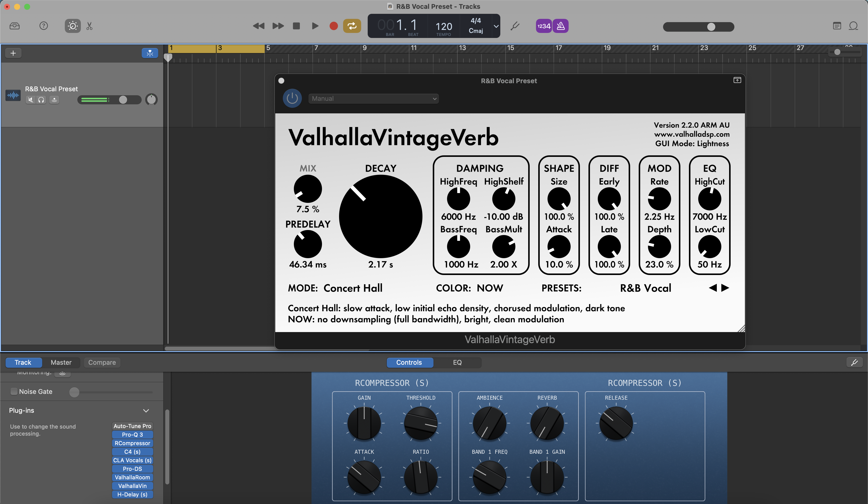868x504 pixels.
Task: Open the Sound Library icon
Action: [x=15, y=26]
